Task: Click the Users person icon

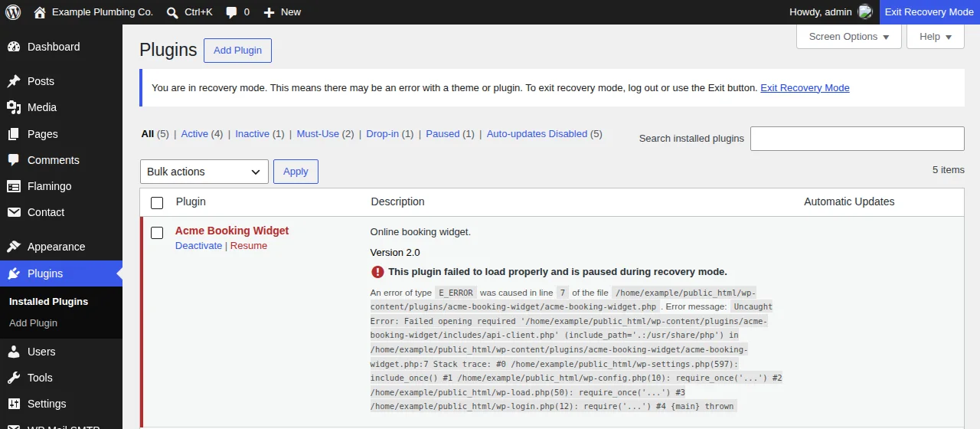Action: tap(14, 352)
